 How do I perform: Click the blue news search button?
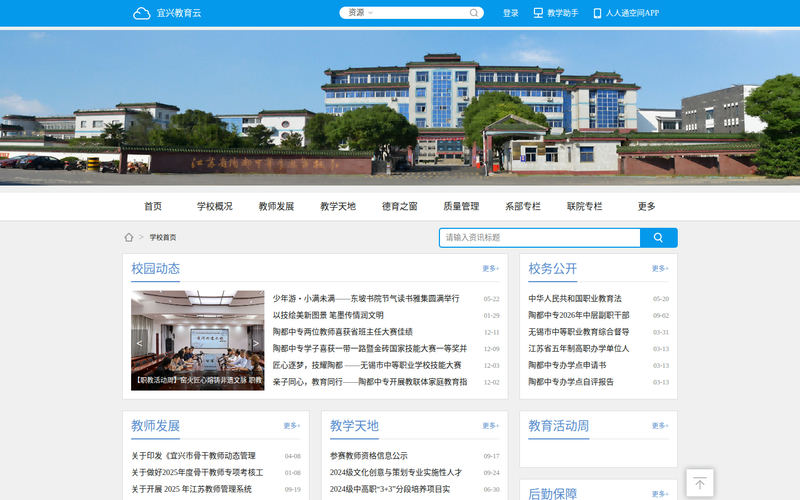tap(659, 238)
